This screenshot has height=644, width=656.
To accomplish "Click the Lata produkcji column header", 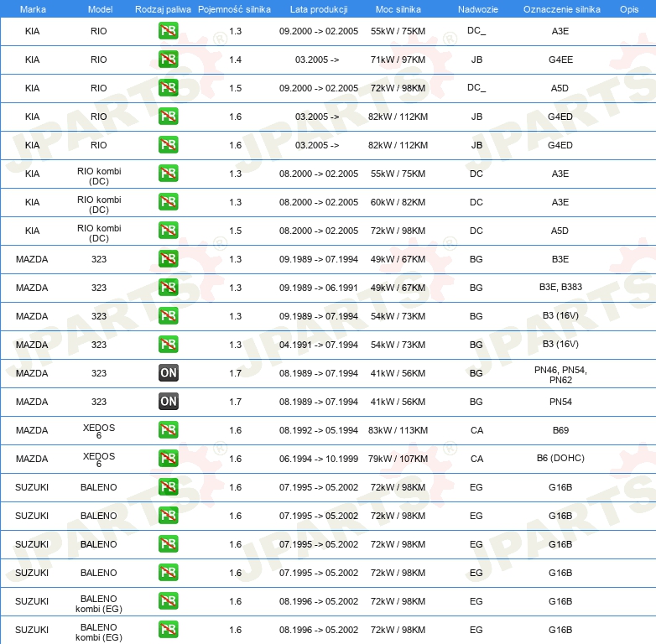I will [319, 9].
